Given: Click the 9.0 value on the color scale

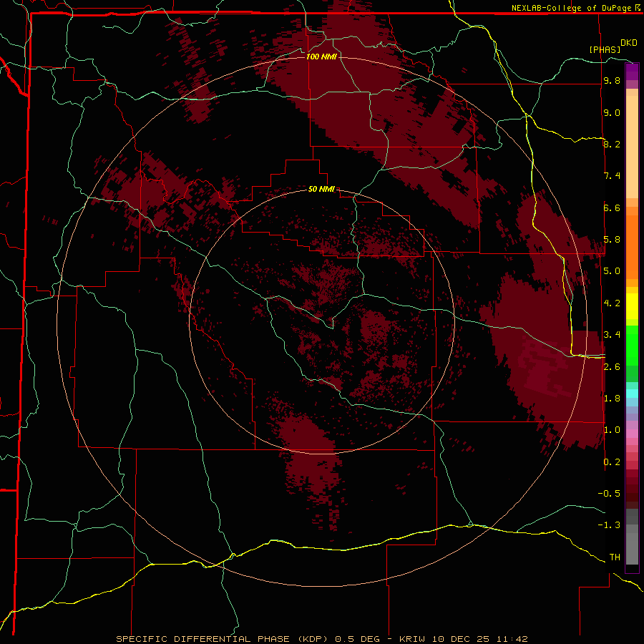Looking at the screenshot, I should click(612, 112).
